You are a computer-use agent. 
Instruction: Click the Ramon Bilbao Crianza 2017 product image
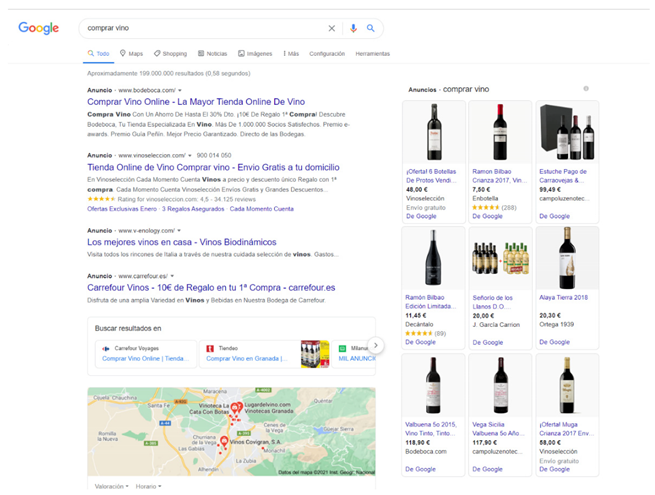click(x=500, y=131)
